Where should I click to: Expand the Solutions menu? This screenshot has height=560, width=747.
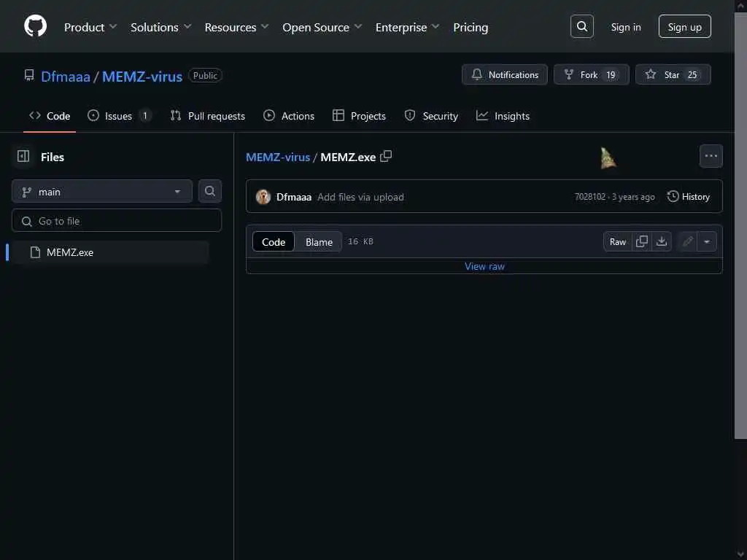pos(160,27)
